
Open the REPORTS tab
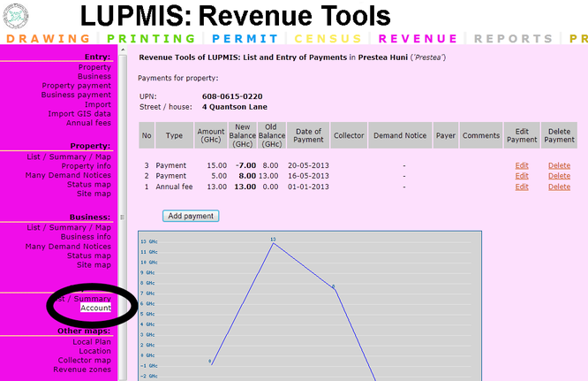(x=513, y=39)
